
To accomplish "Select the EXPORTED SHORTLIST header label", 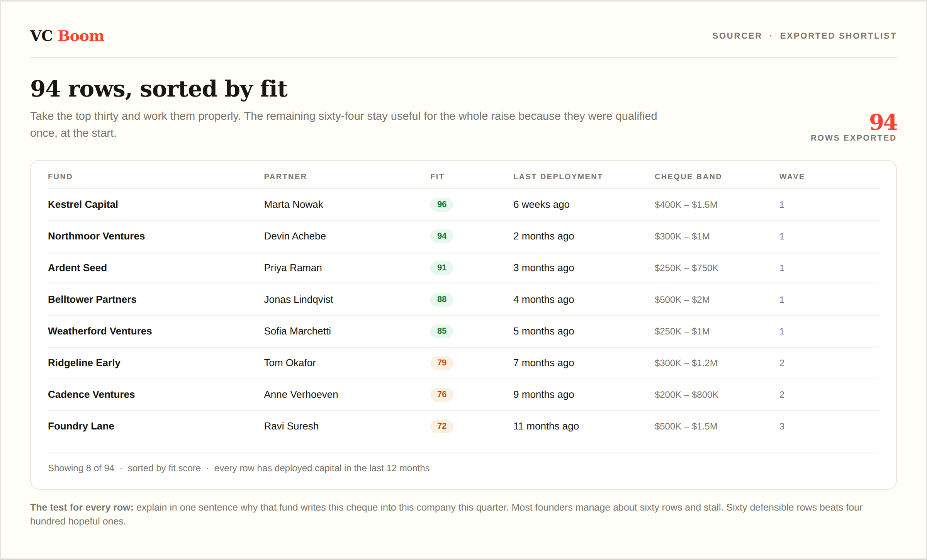I will coord(838,36).
